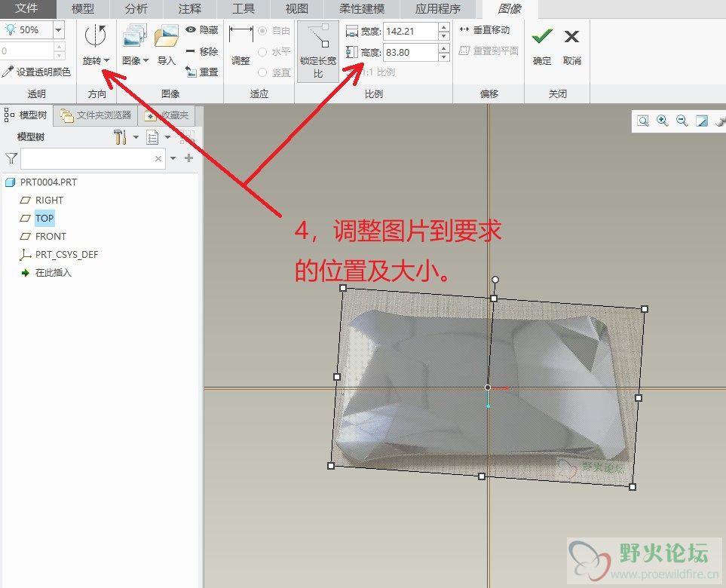Expand the 旋转 (Rotate) dropdown

(x=96, y=60)
